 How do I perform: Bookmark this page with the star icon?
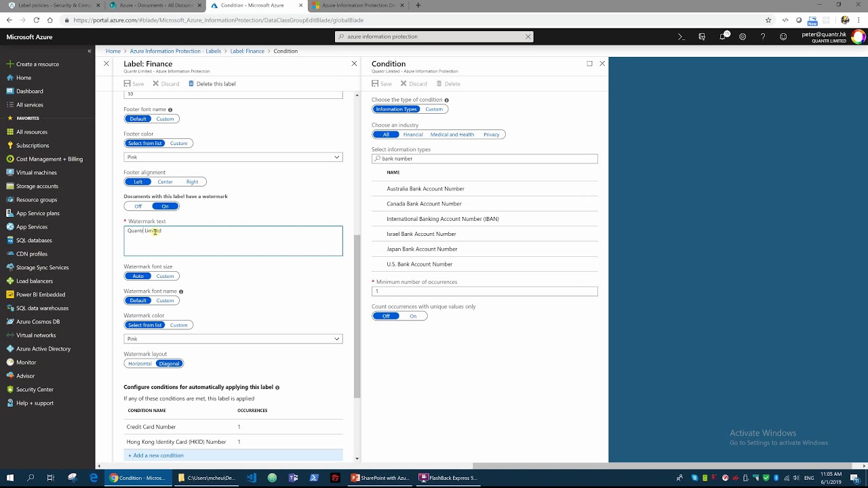point(768,20)
